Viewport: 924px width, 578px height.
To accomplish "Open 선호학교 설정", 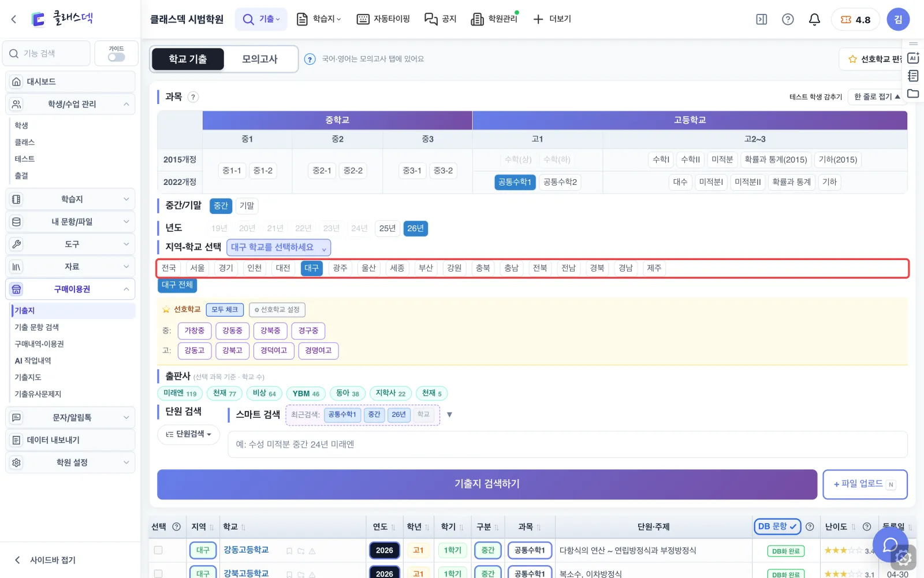I will pyautogui.click(x=277, y=310).
